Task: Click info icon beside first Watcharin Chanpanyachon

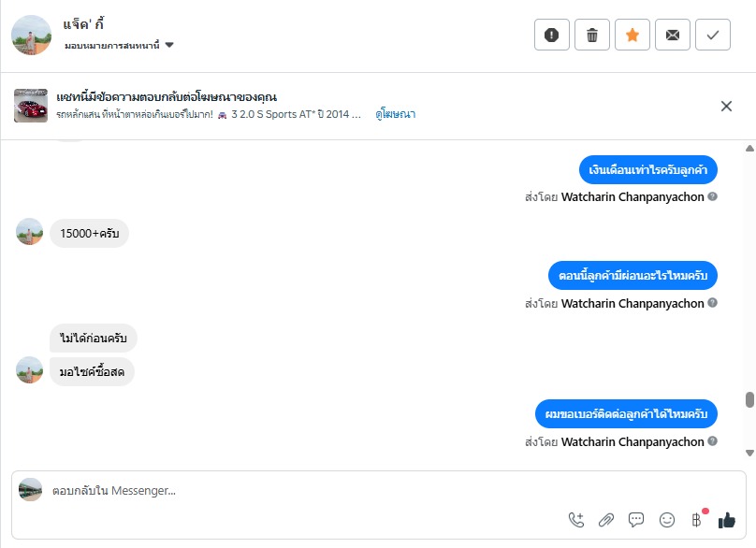Action: point(713,197)
